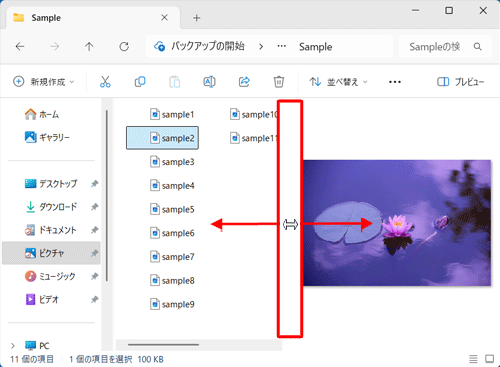Image resolution: width=500 pixels, height=367 pixels.
Task: Select file sample6
Action: tap(172, 233)
